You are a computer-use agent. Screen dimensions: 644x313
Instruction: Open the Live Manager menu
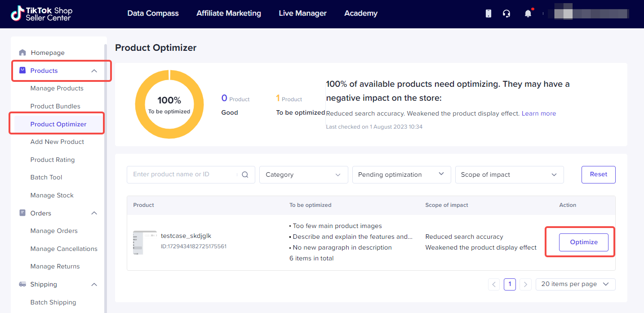tap(302, 13)
